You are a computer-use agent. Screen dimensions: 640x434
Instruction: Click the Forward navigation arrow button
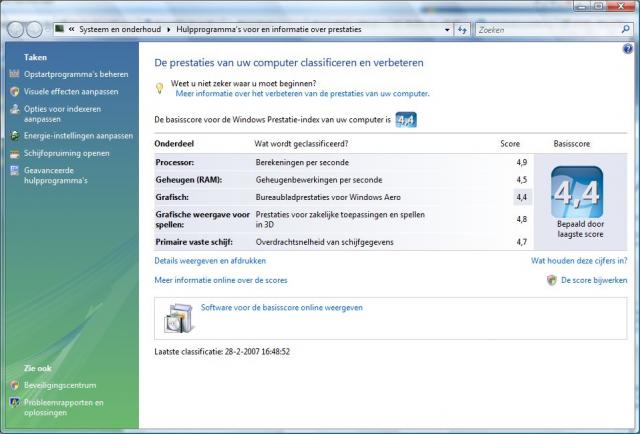pos(34,30)
